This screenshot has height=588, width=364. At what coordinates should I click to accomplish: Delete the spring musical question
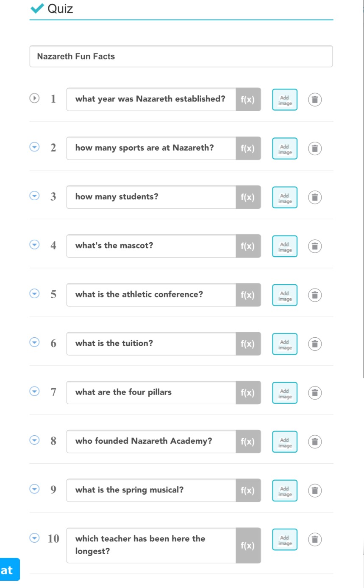[314, 490]
